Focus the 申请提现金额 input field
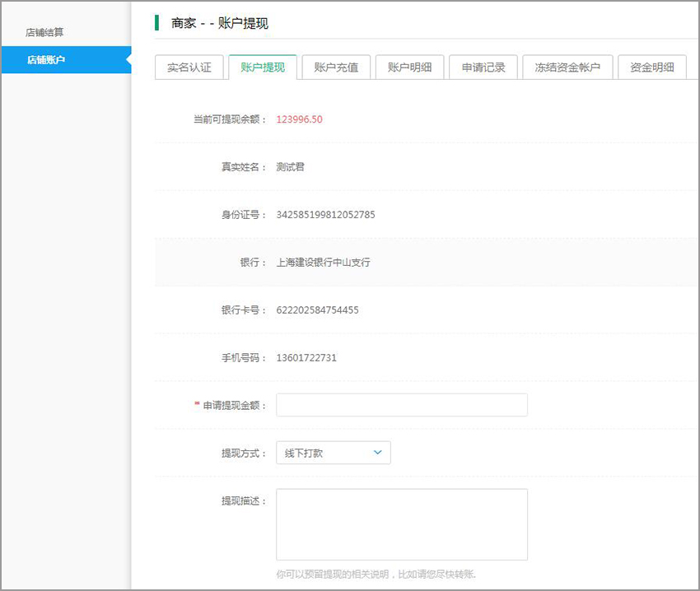The height and width of the screenshot is (591, 700). coord(401,405)
